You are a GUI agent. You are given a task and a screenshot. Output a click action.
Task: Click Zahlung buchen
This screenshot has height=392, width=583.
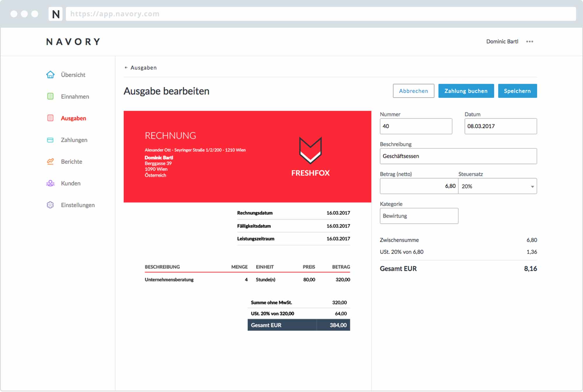coord(466,91)
